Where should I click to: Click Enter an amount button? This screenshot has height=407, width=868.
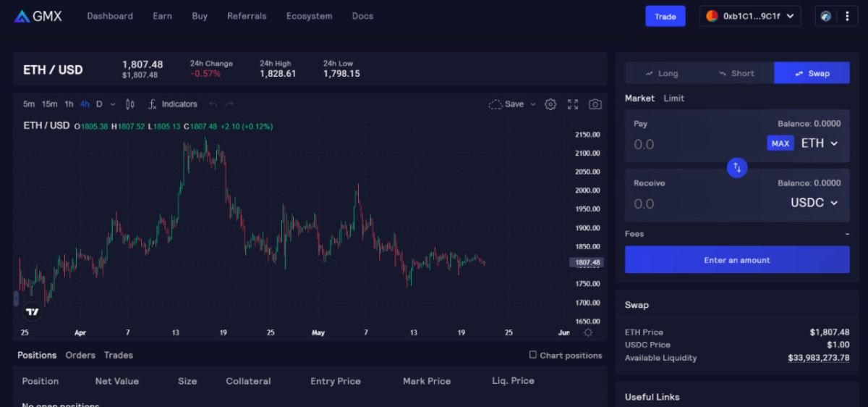coord(737,260)
